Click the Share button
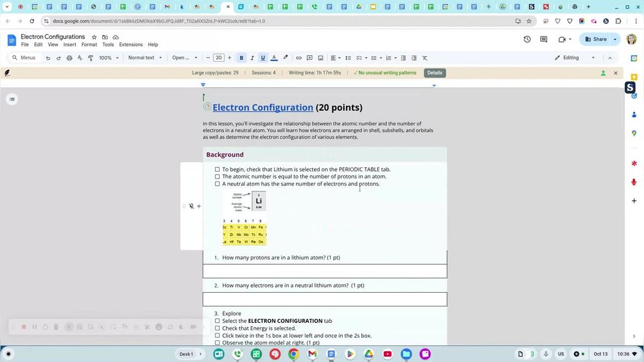This screenshot has height=362, width=644. pos(595,39)
